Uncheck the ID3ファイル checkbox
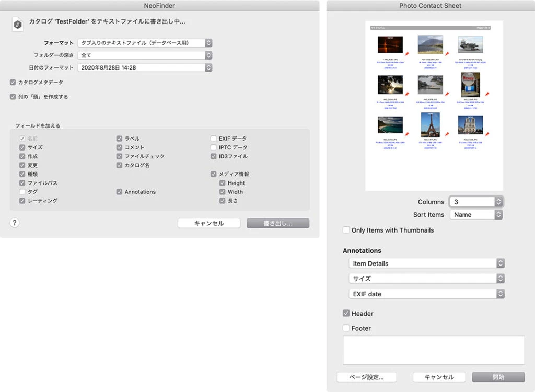 click(x=213, y=156)
